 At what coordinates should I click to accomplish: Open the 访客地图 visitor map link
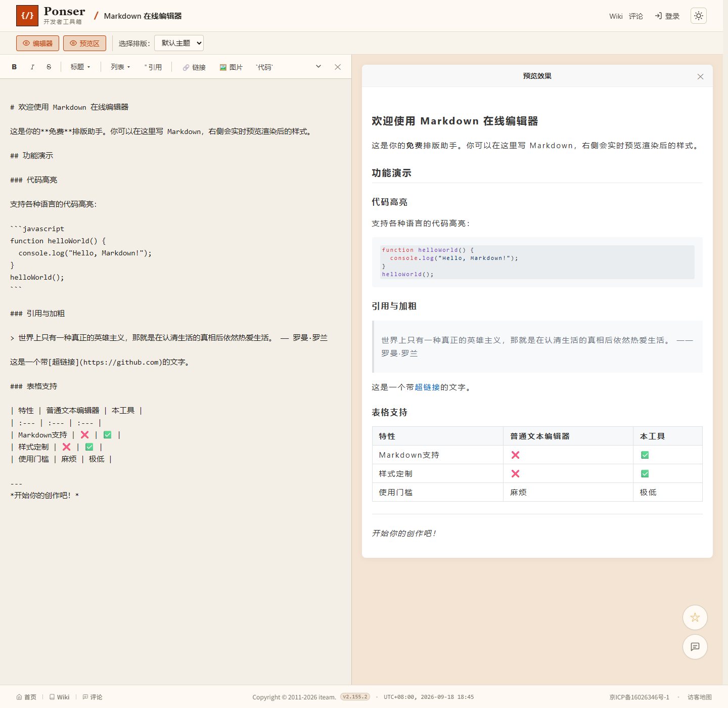700,697
